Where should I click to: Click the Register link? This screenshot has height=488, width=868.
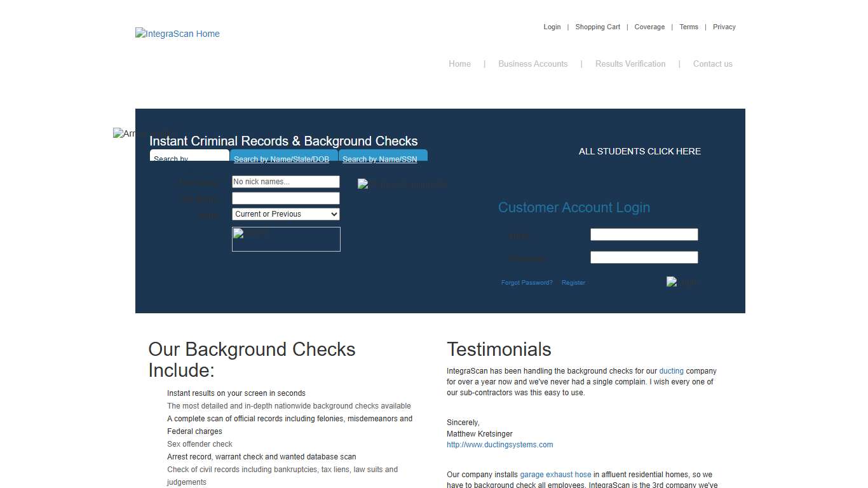573,282
